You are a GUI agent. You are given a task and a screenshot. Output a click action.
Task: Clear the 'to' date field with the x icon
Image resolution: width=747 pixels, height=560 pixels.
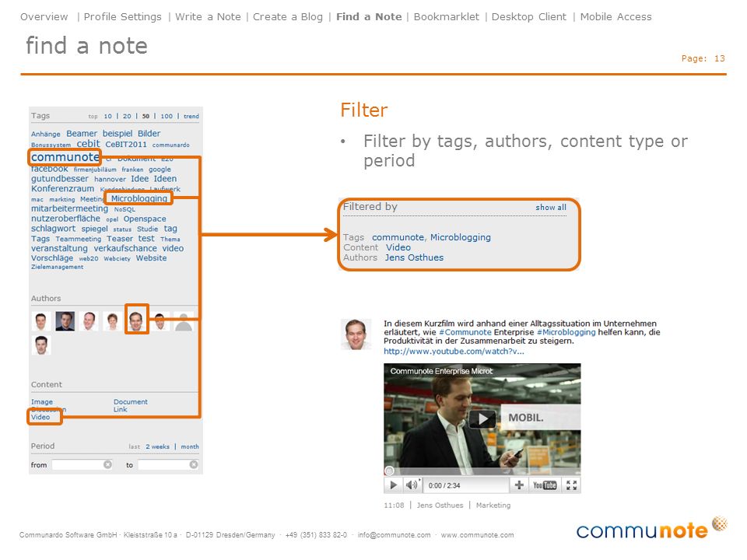tap(194, 464)
